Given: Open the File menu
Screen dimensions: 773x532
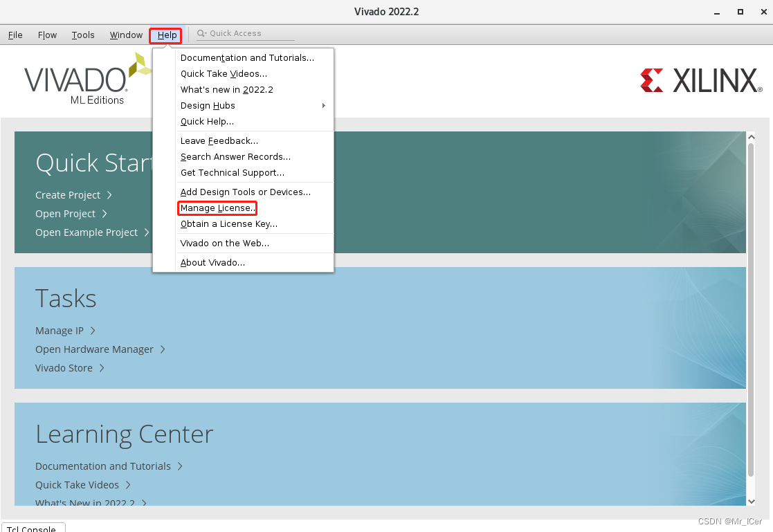Looking at the screenshot, I should [15, 35].
